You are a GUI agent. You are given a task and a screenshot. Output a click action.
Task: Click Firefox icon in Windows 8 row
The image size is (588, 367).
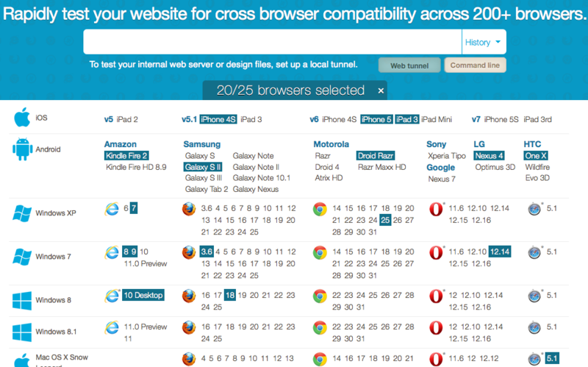pos(189,296)
